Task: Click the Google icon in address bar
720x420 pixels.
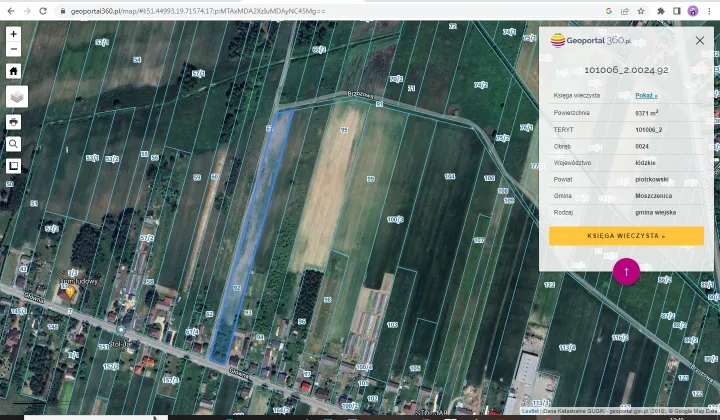Action: coord(609,11)
